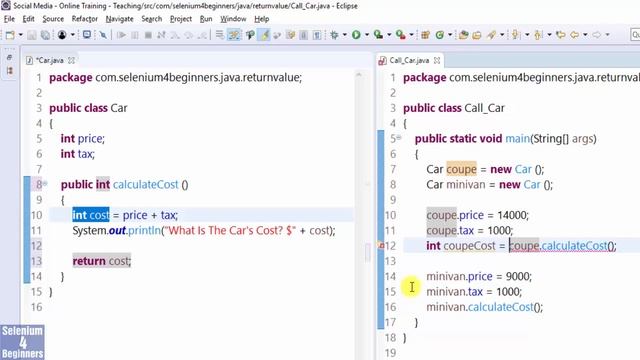Open the Source menu
Image resolution: width=640 pixels, height=360 pixels.
point(53,19)
